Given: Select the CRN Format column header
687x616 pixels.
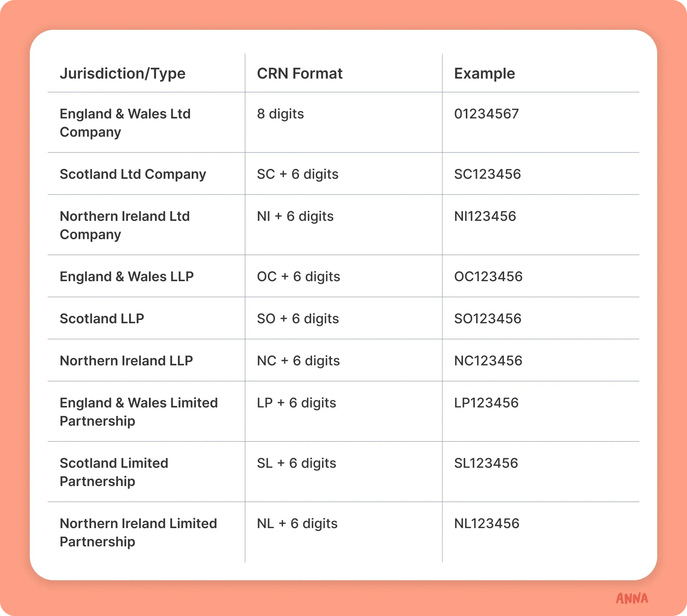Looking at the screenshot, I should coord(300,73).
